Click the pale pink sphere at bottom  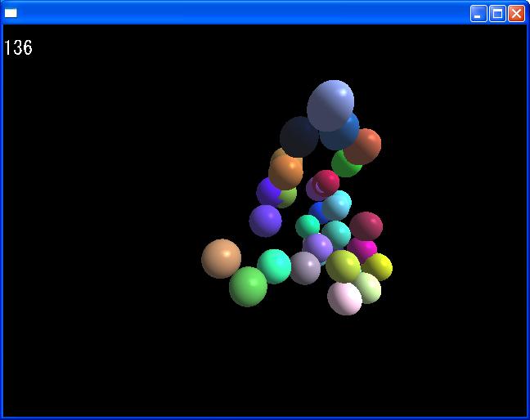[x=345, y=298]
